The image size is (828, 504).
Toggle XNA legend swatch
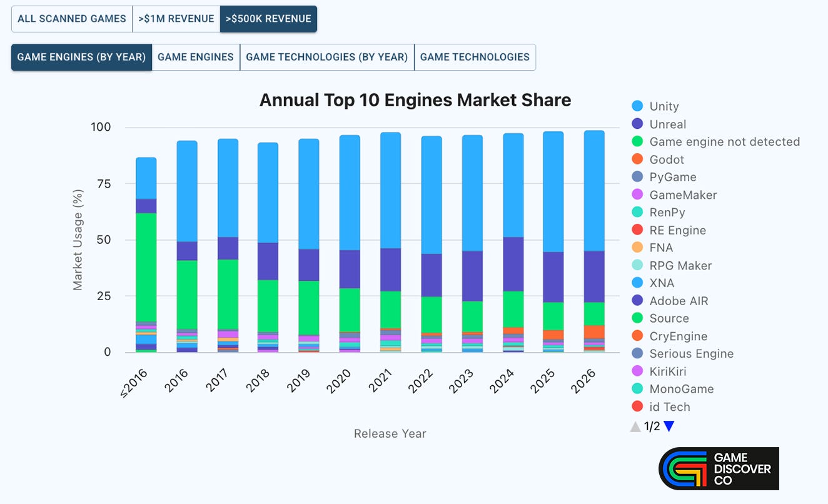[x=637, y=283]
